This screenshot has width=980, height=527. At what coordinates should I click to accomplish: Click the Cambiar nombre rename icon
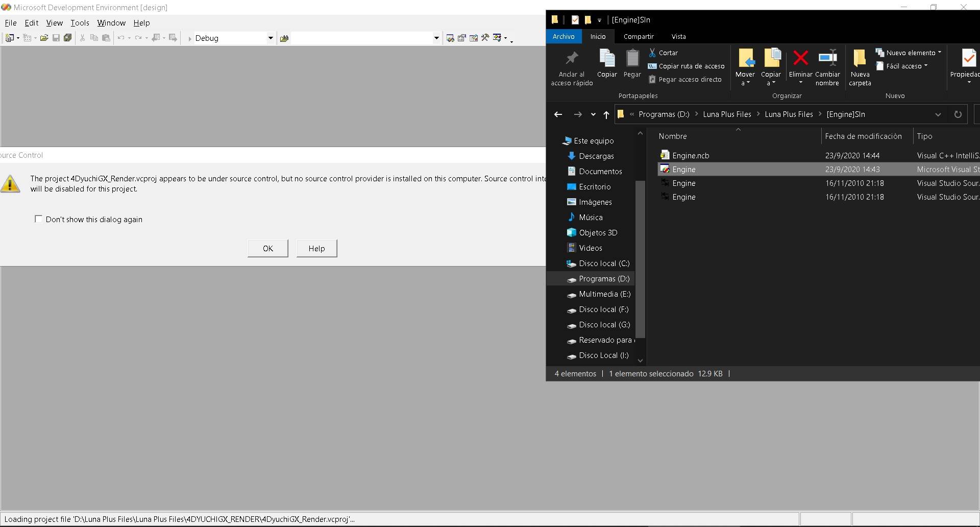tap(827, 58)
